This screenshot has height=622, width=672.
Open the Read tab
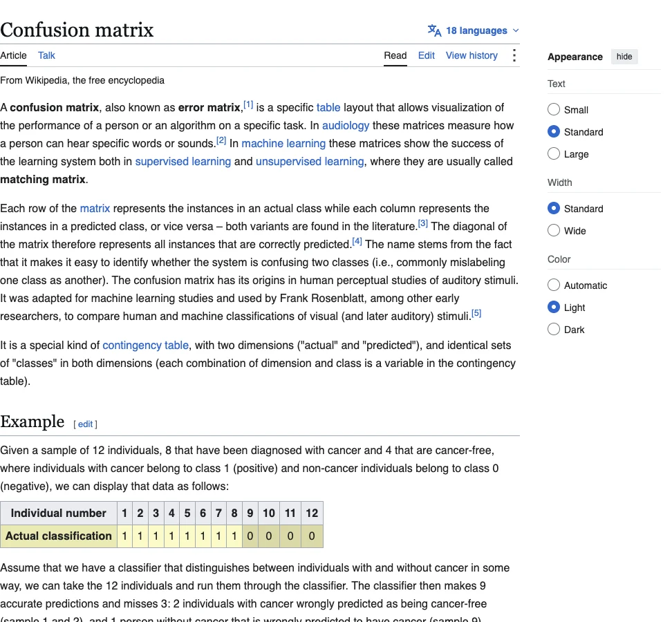[x=395, y=56]
